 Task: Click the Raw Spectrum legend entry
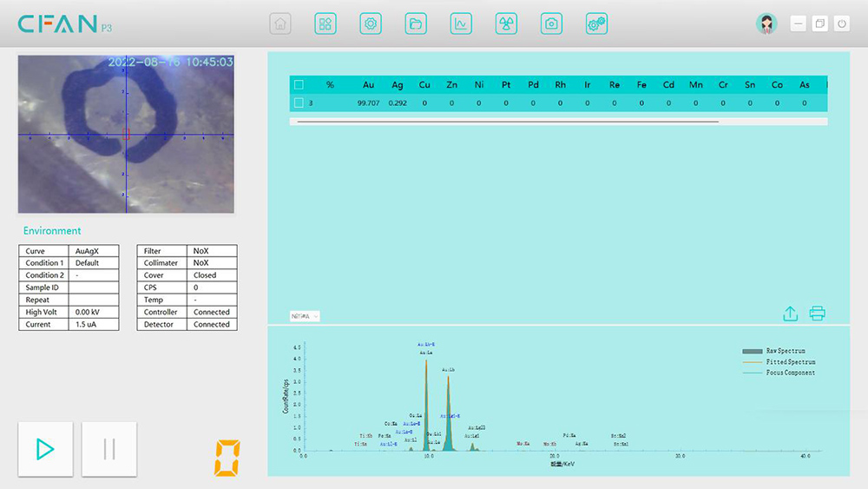[774, 351]
